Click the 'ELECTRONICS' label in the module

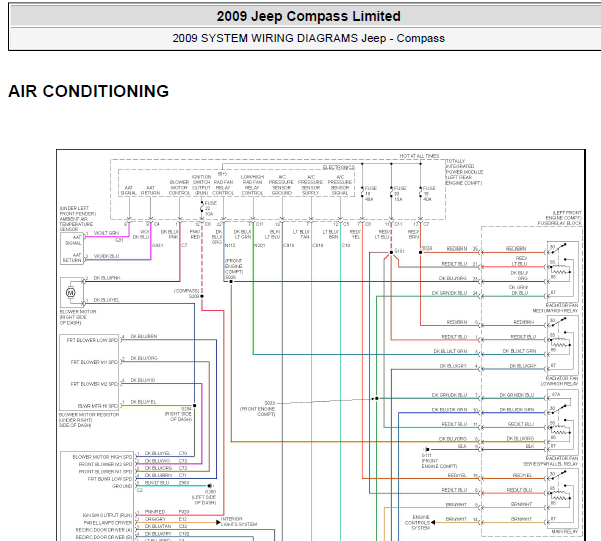pyautogui.click(x=338, y=168)
